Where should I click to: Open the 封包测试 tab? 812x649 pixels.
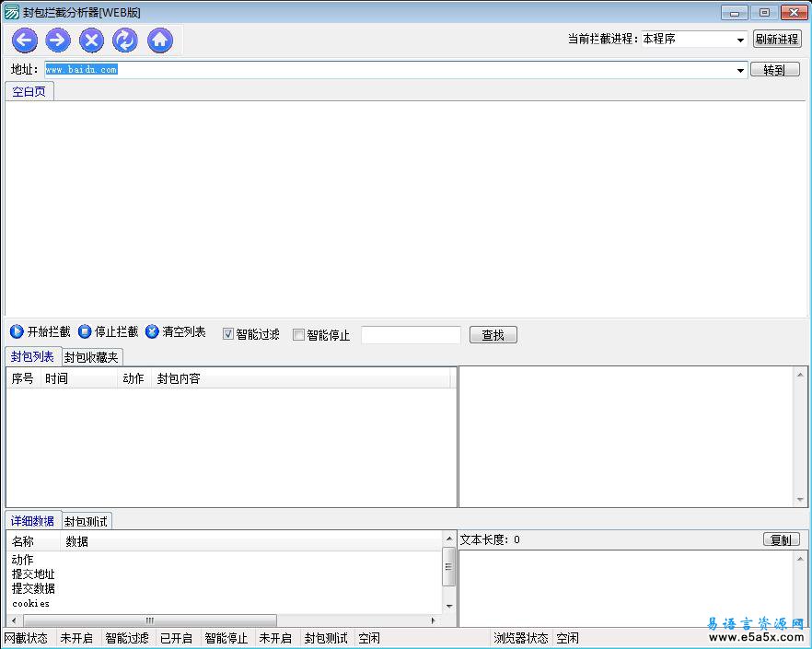click(86, 521)
